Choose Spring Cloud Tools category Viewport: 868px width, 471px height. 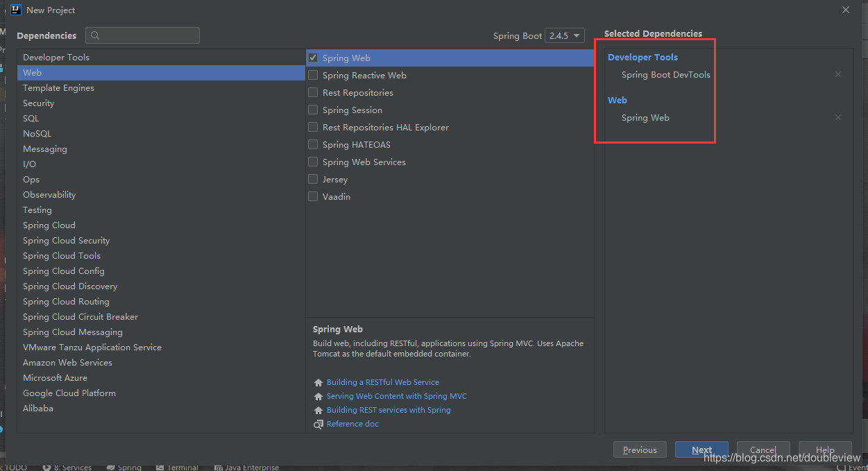(161, 256)
